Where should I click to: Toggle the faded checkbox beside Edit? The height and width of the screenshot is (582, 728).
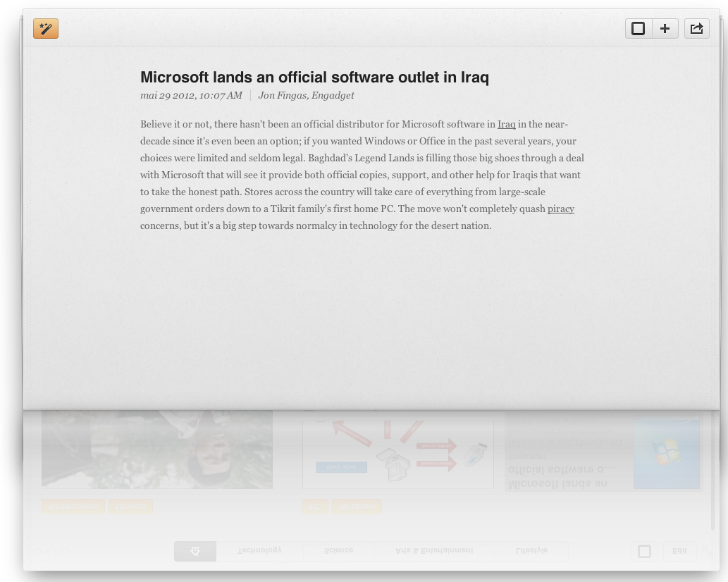[644, 551]
